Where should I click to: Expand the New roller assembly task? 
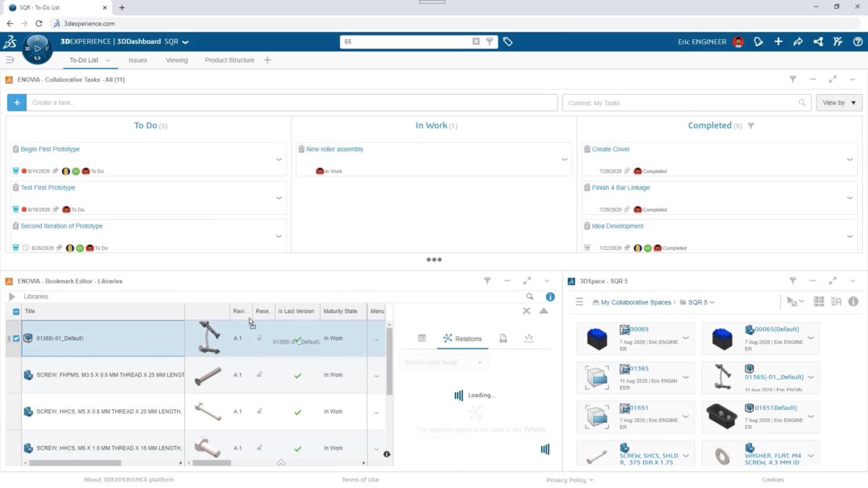click(565, 160)
